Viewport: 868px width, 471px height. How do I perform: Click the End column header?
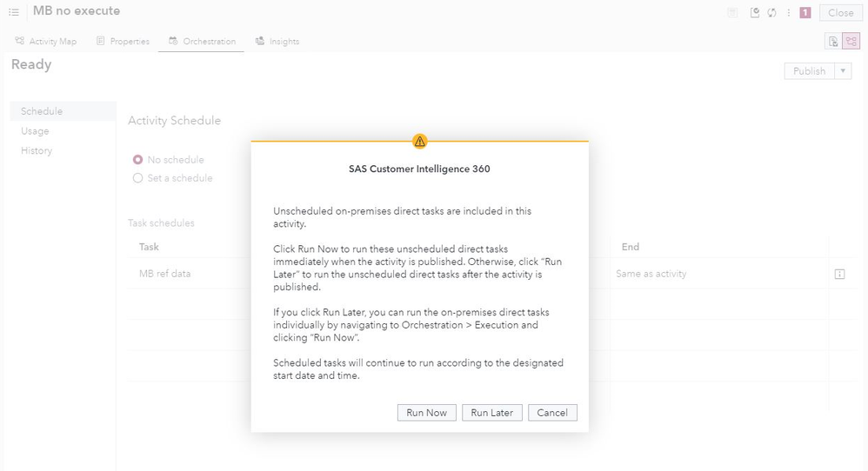coord(631,247)
